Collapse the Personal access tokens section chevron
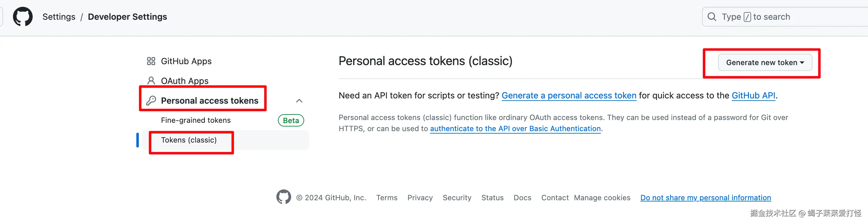868x224 pixels. click(x=299, y=101)
